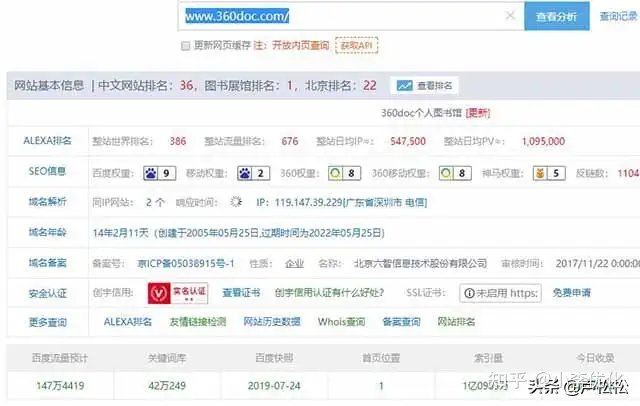
Task: Click the 反链数 value 1104
Action: pyautogui.click(x=628, y=173)
